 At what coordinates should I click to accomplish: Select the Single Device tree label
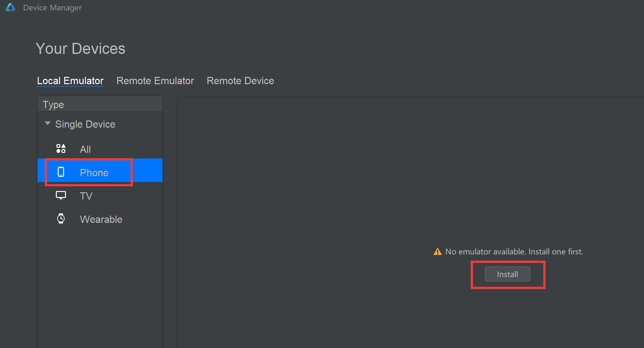[85, 124]
